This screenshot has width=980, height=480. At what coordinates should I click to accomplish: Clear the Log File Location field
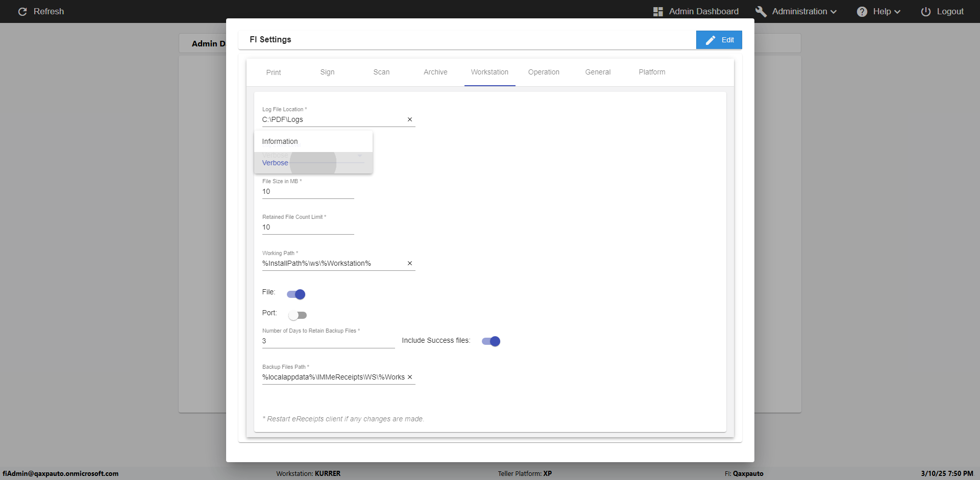coord(409,119)
